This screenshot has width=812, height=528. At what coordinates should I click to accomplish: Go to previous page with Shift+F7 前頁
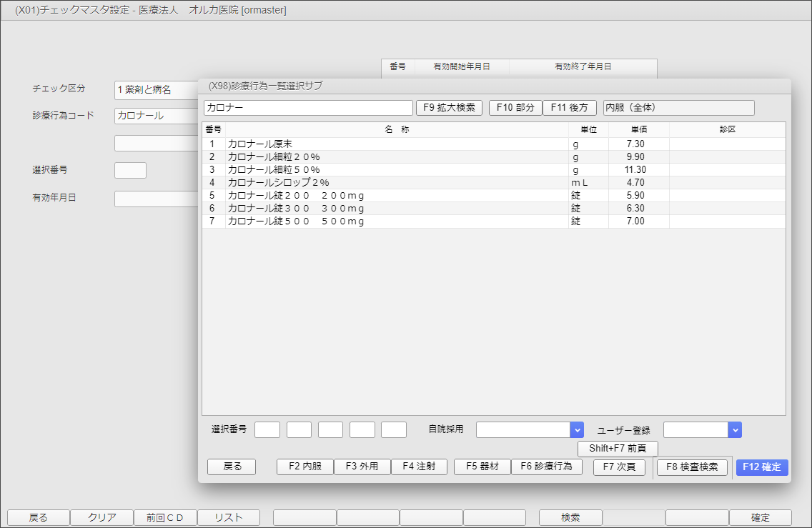618,449
